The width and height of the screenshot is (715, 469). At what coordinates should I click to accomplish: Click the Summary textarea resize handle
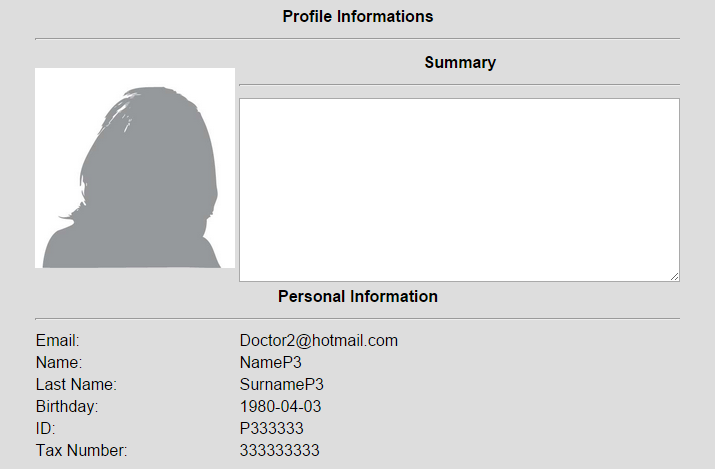pos(674,276)
